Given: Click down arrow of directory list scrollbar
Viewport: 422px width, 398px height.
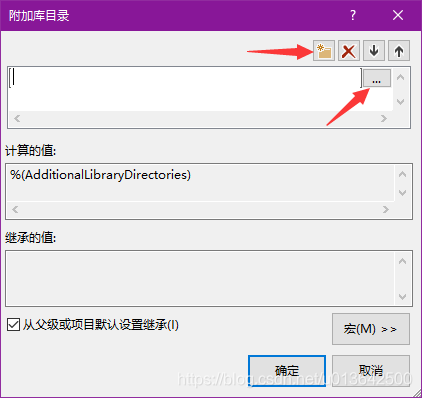Looking at the screenshot, I should [401, 101].
